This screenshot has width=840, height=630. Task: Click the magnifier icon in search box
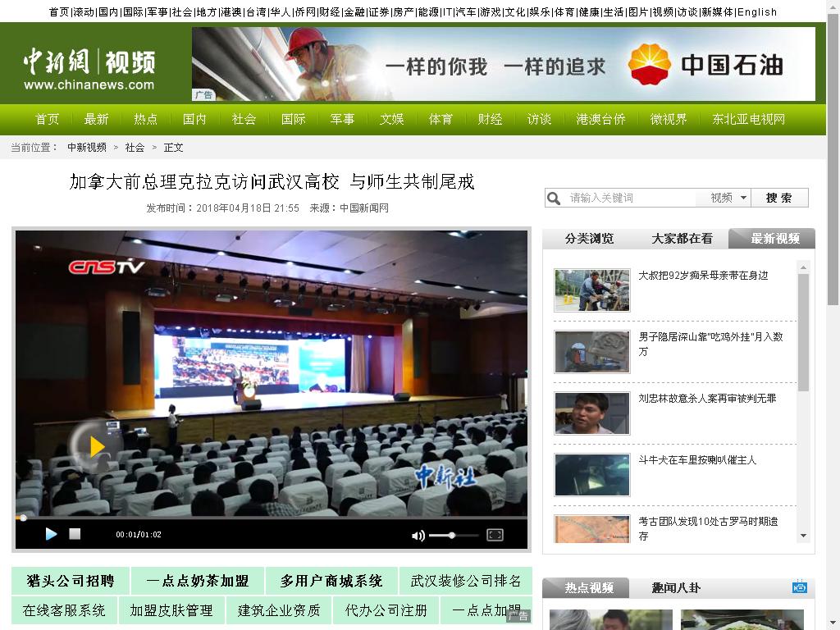[555, 198]
